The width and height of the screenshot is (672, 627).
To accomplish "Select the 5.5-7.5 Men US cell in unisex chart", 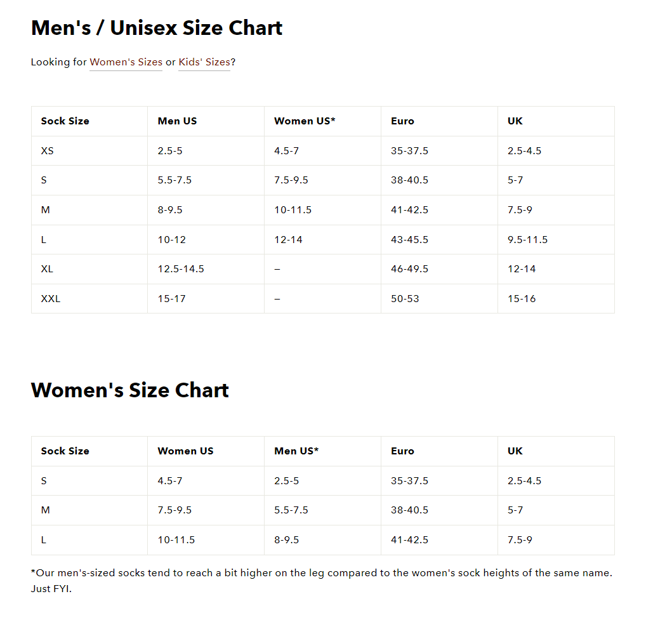I will pos(175,180).
